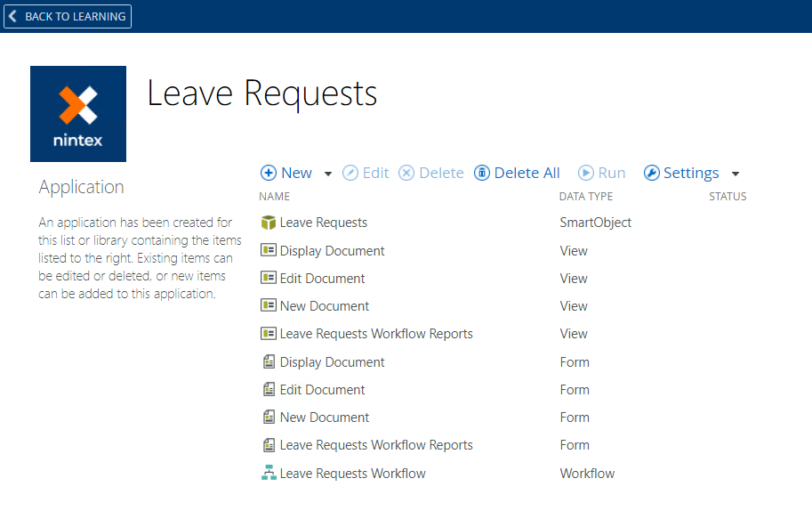Click the Display Document view icon
This screenshot has height=519, width=812.
[x=269, y=250]
